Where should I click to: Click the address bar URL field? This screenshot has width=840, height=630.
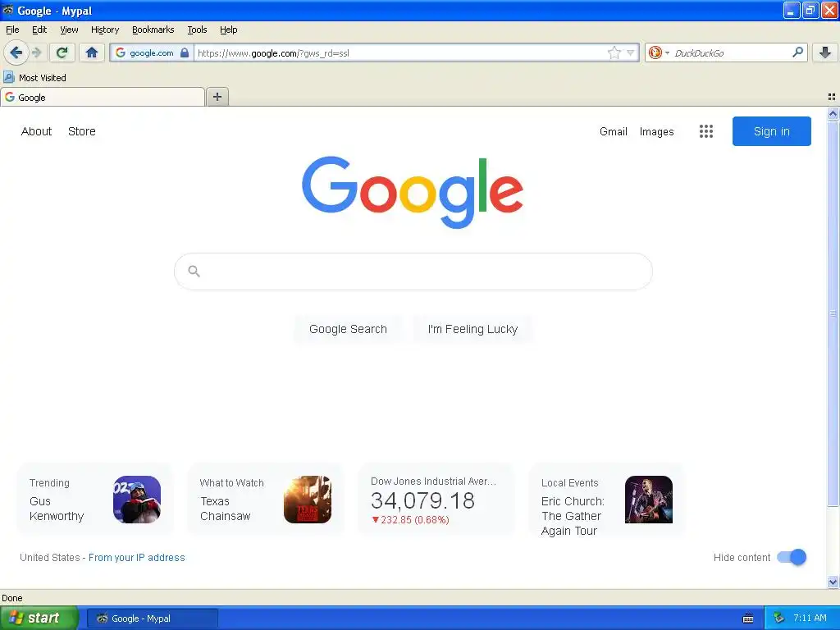pos(400,52)
